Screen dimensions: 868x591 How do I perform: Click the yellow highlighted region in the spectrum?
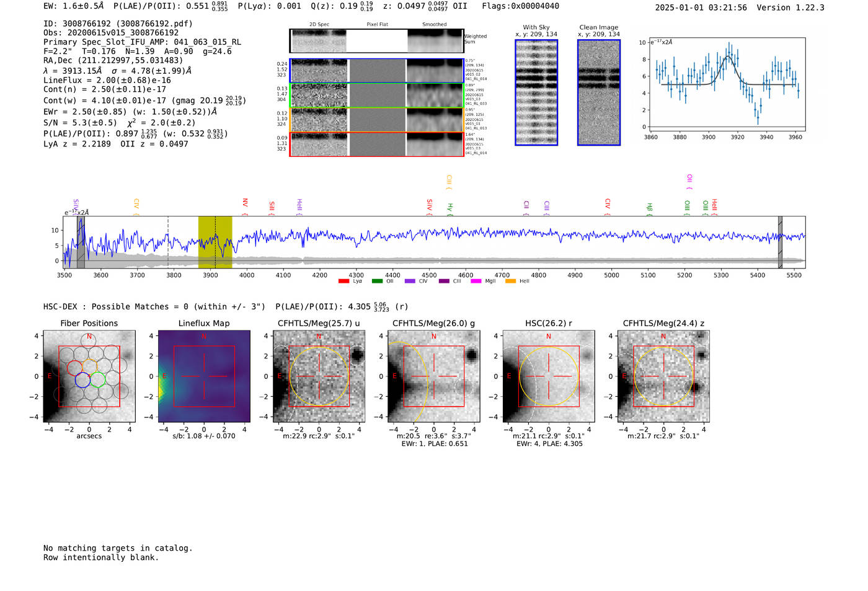click(215, 242)
